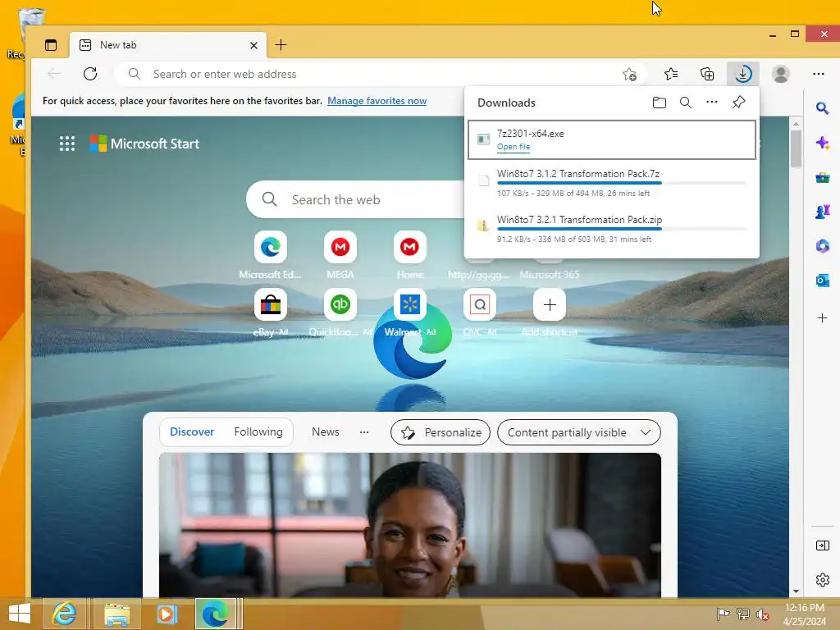
Task: Click the Microsoft Start logo
Action: click(x=144, y=144)
